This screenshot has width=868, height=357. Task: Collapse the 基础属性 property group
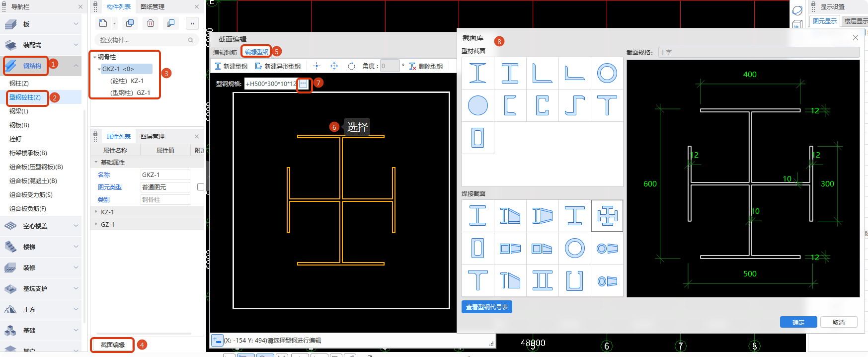[x=96, y=162]
